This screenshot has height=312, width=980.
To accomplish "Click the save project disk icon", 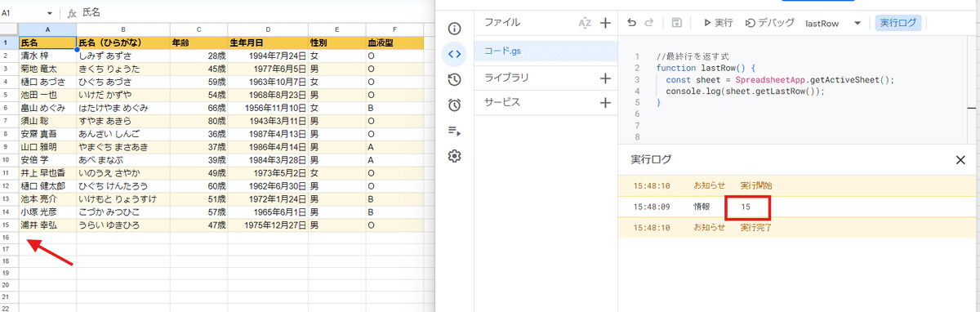I will [x=677, y=23].
